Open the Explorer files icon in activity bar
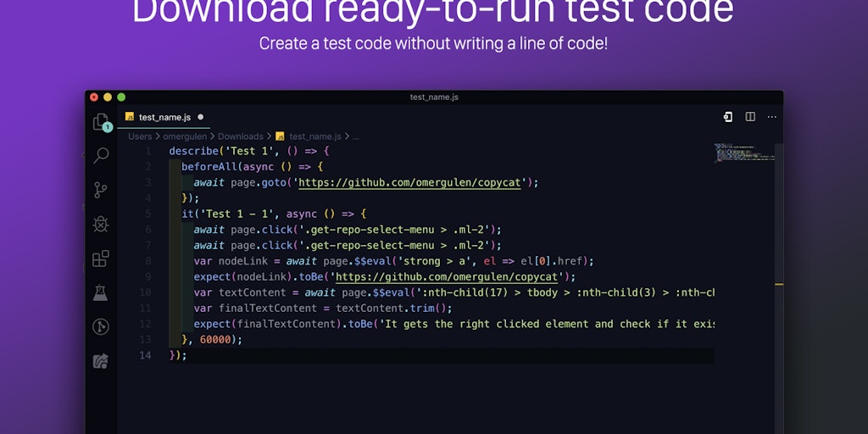The height and width of the screenshot is (434, 868). 100,121
